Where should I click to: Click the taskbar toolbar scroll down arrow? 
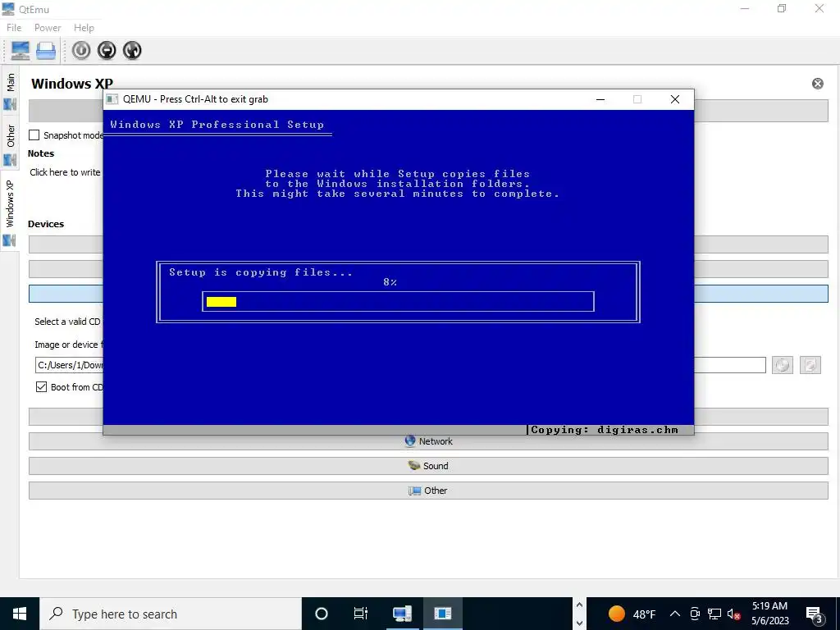click(x=579, y=623)
